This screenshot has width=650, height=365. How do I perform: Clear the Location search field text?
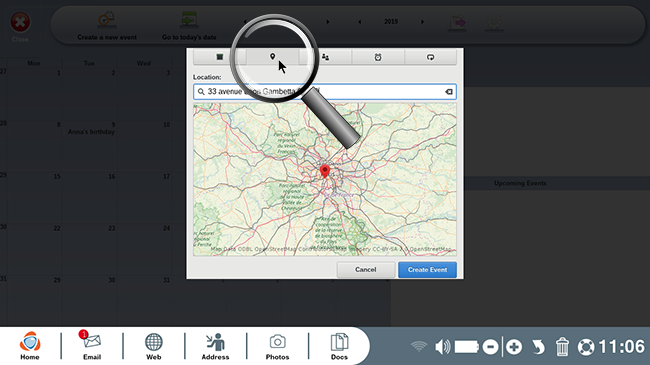(x=449, y=92)
